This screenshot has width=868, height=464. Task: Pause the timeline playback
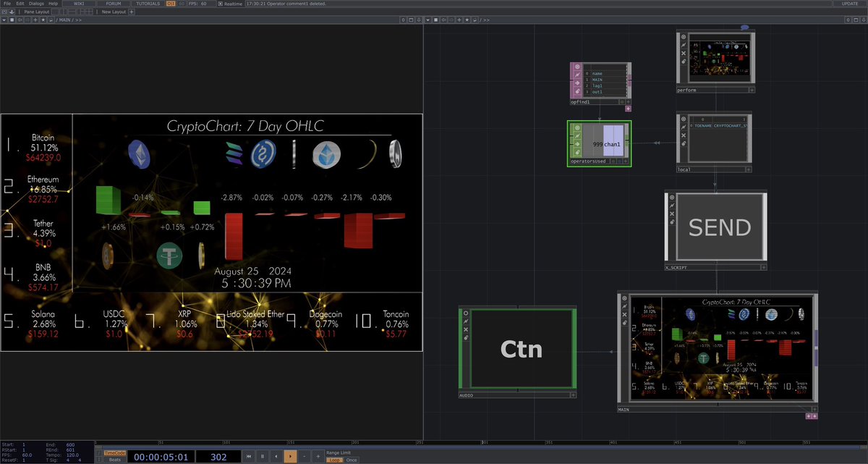262,456
